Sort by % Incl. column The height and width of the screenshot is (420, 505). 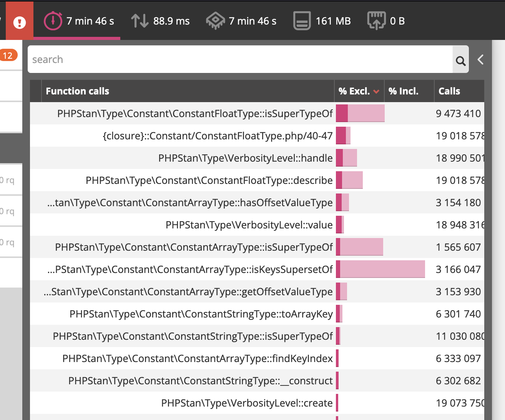coord(409,91)
